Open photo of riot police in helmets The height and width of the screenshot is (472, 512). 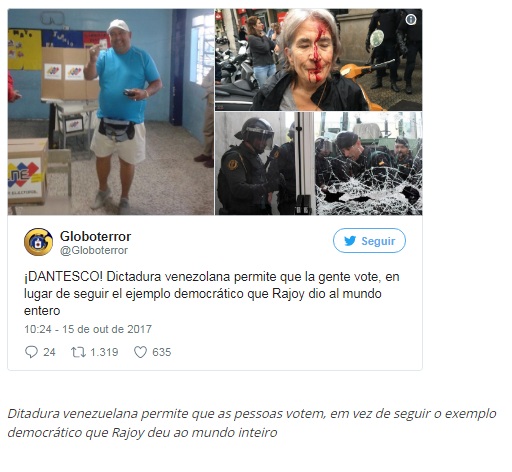(x=264, y=163)
